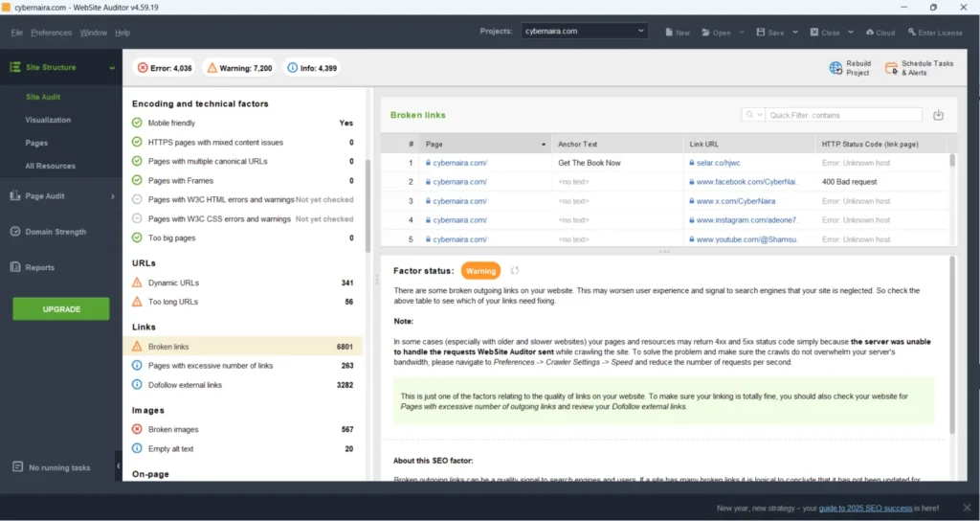Open the Window menu
Image resolution: width=980 pixels, height=521 pixels.
point(93,33)
